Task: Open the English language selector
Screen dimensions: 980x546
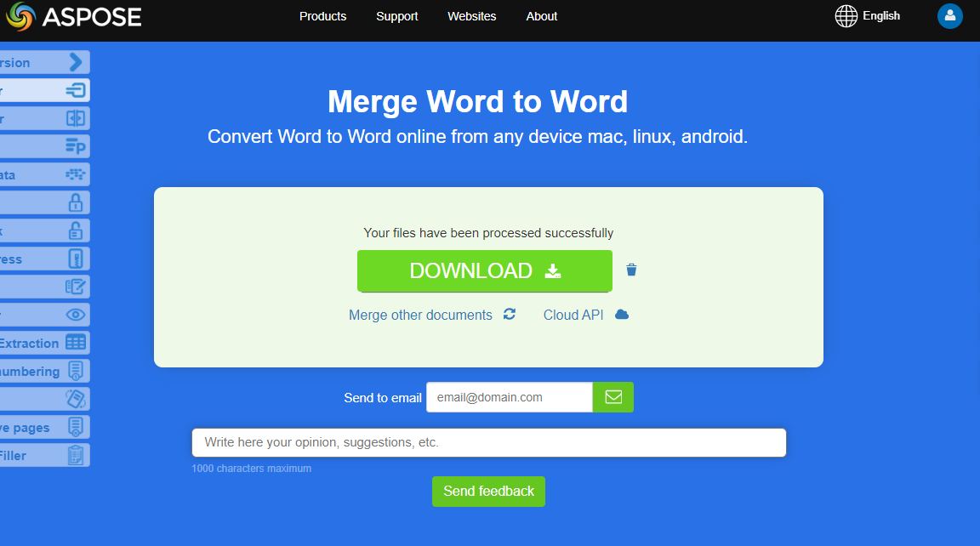Action: (868, 15)
